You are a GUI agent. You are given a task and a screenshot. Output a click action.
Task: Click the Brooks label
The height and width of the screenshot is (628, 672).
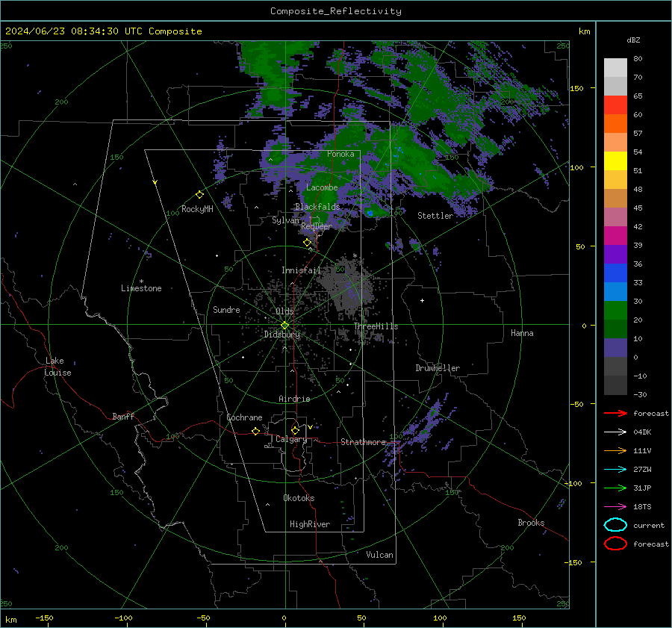[531, 523]
